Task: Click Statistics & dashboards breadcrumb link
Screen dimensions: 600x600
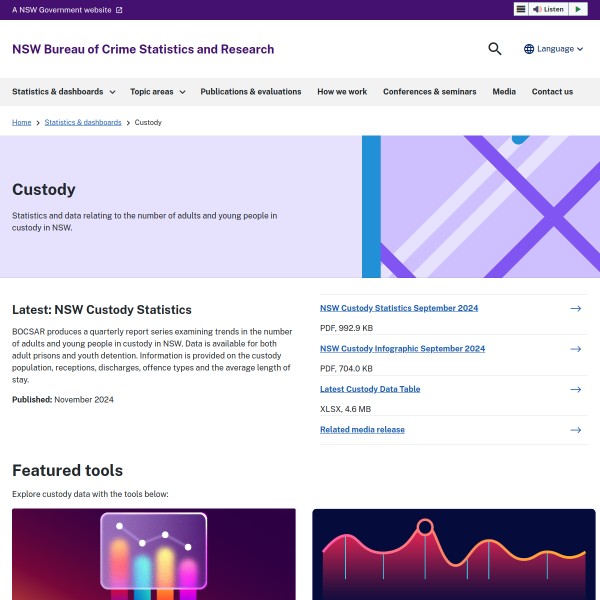Action: pyautogui.click(x=83, y=122)
